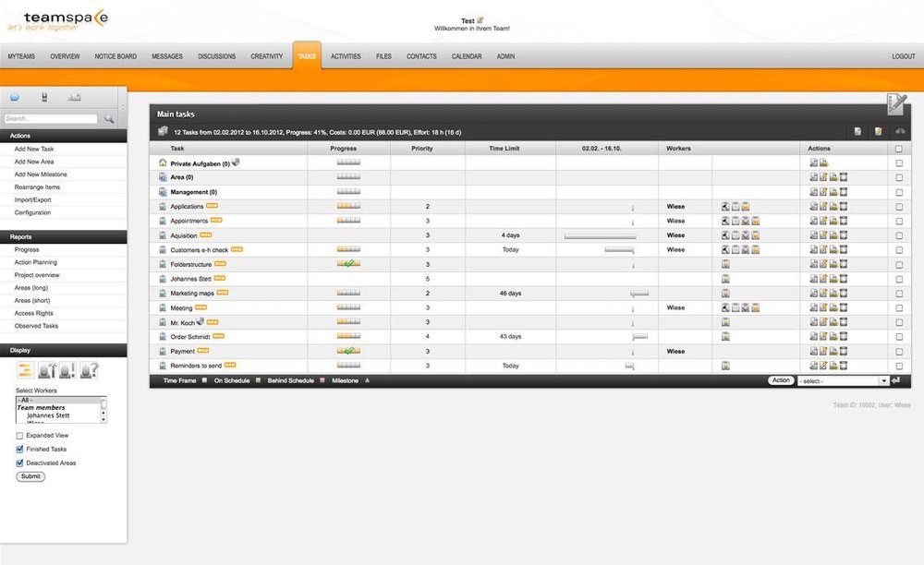Switch to the CALENDAR tab
924x565 pixels.
(466, 56)
